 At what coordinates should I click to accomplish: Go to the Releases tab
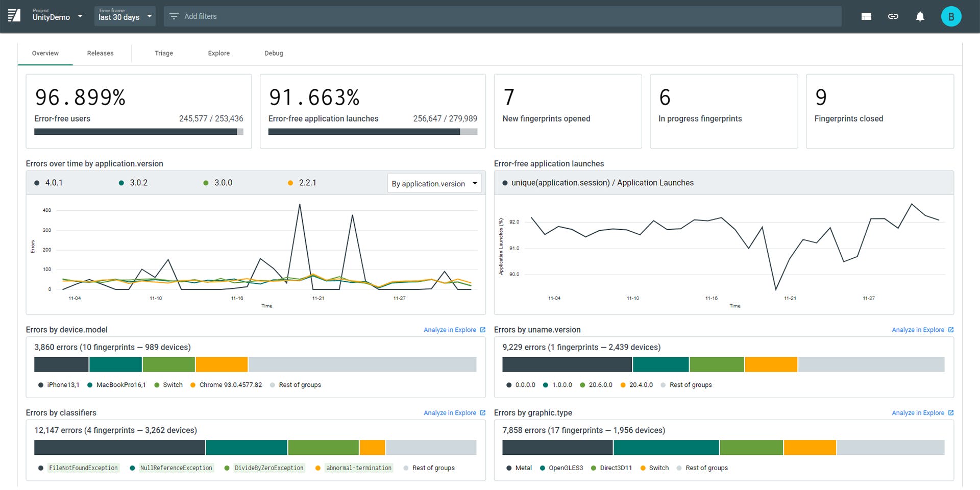(100, 53)
